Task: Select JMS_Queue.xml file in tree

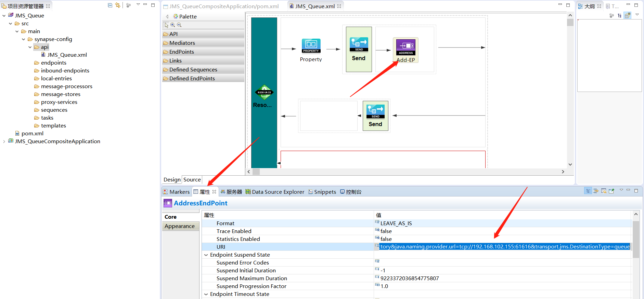Action: click(64, 55)
